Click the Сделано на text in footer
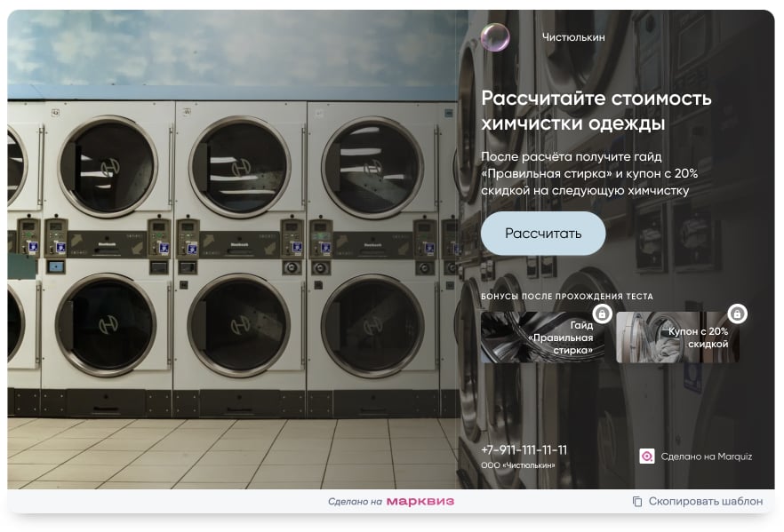This screenshot has height=532, width=784. (x=355, y=502)
